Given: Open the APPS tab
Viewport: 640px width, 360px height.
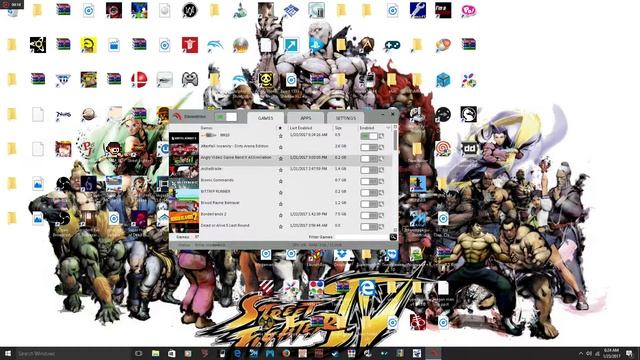Looking at the screenshot, I should point(306,118).
